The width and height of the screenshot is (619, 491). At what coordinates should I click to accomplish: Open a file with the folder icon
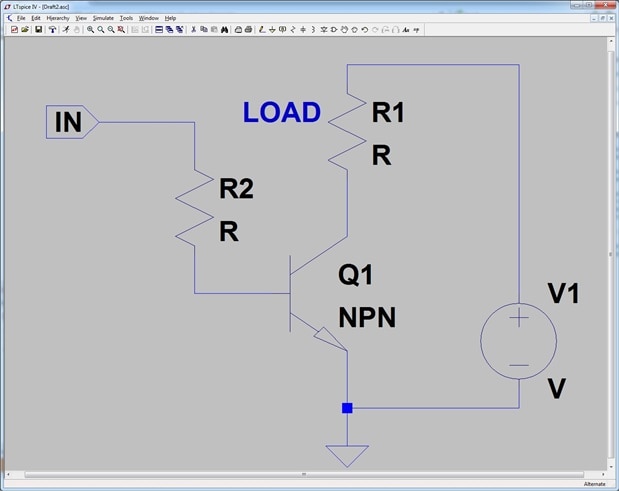click(x=25, y=30)
